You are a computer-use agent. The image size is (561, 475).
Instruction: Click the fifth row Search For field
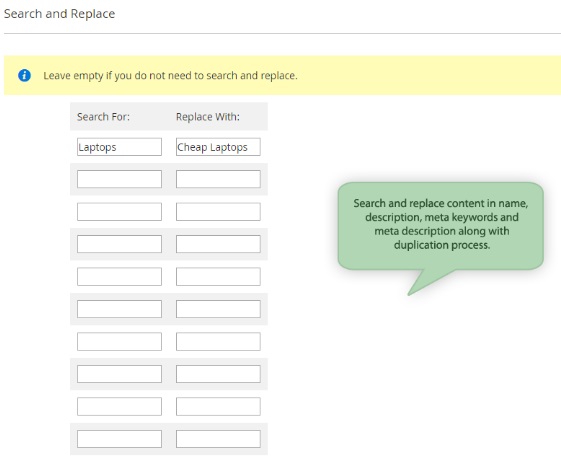click(119, 276)
